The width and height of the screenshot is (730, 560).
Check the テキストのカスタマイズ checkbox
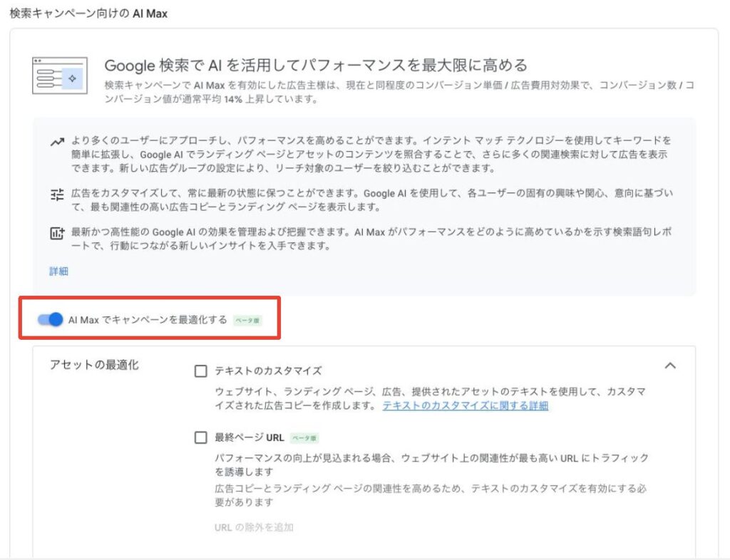tap(200, 370)
